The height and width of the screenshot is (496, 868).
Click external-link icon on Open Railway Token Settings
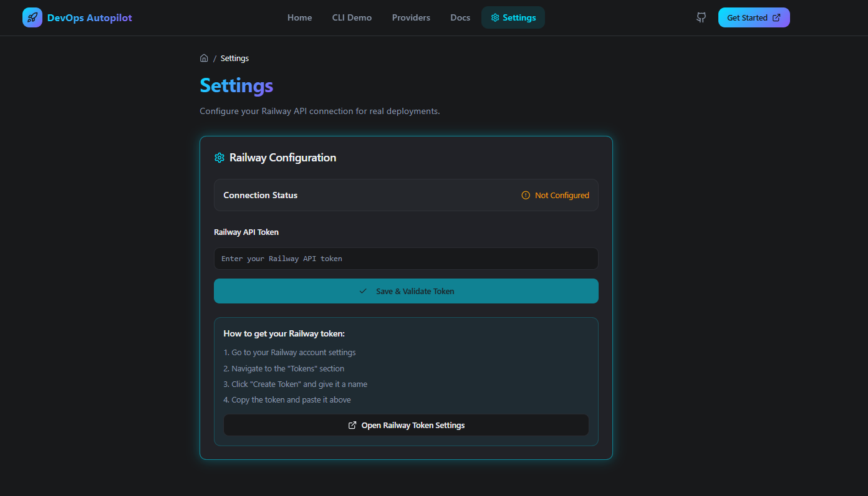point(352,425)
